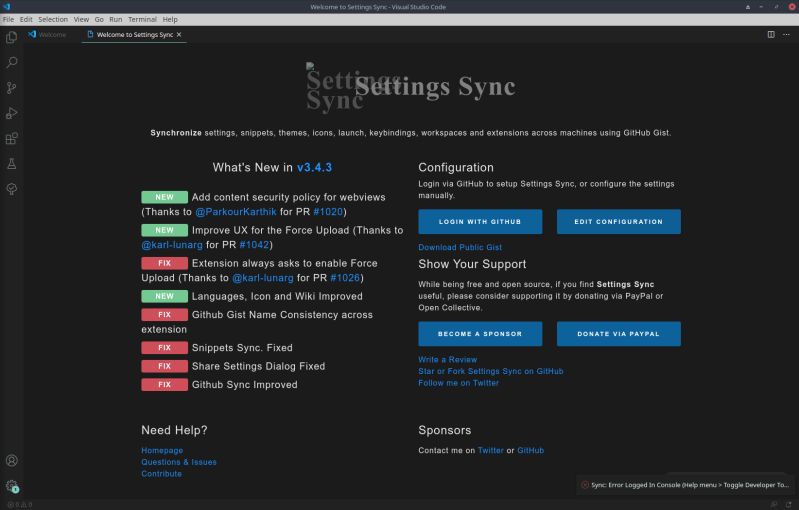Open the View menu
The height and width of the screenshot is (510, 799).
81,19
